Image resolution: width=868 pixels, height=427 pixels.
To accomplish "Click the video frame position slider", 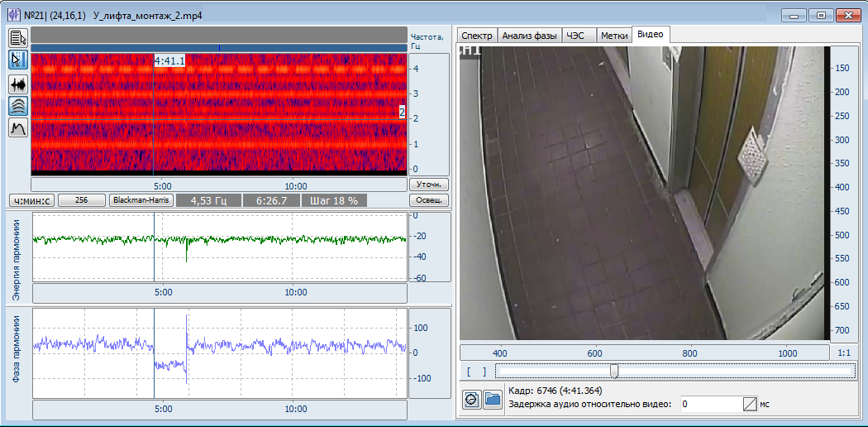I will click(x=613, y=371).
